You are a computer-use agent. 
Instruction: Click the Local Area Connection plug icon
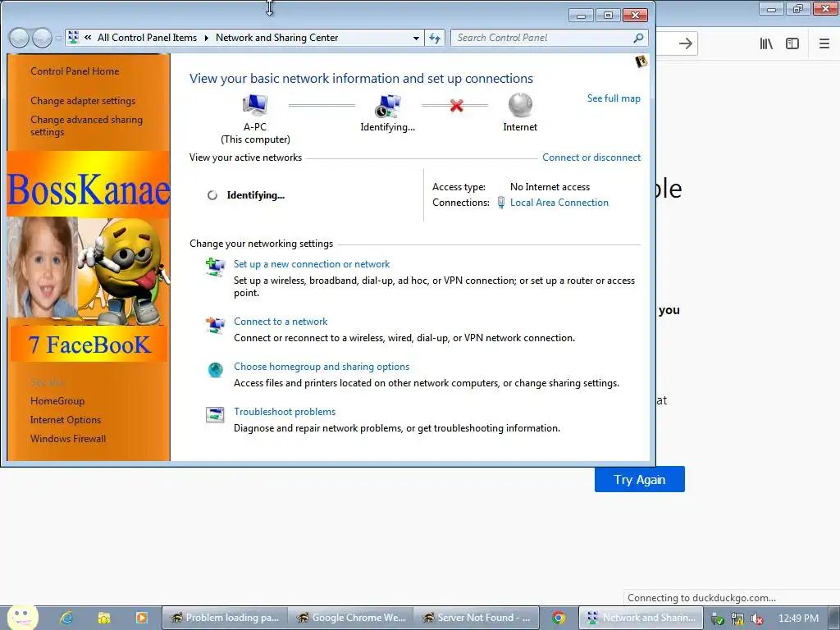coord(501,203)
